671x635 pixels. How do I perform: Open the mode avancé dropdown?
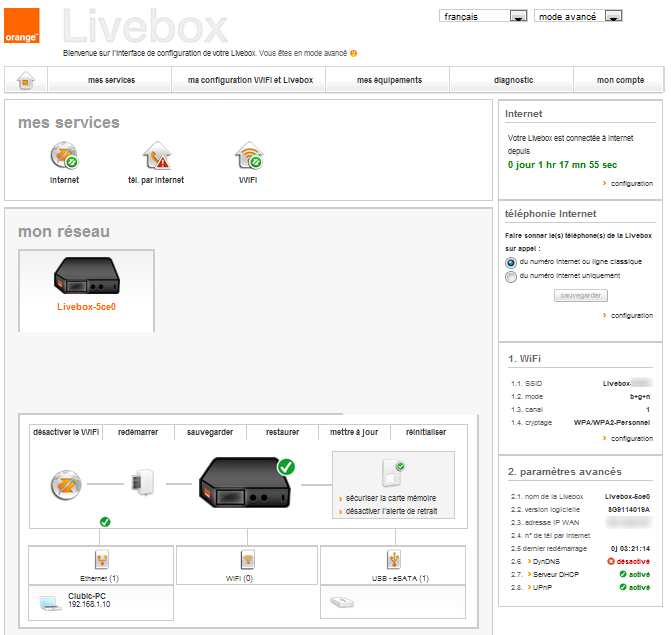(578, 16)
